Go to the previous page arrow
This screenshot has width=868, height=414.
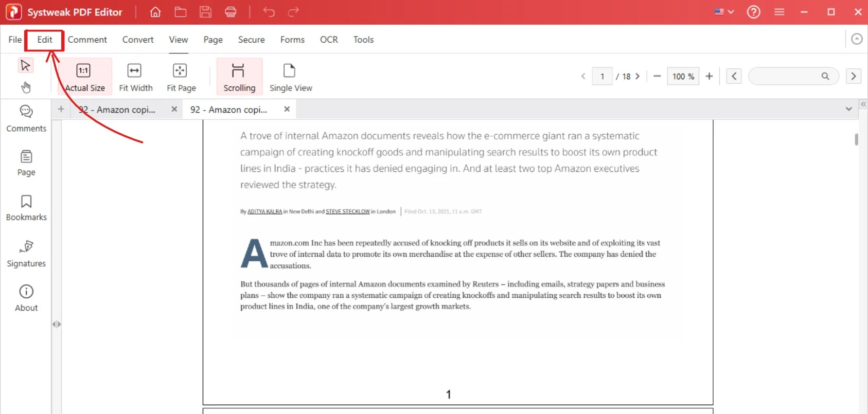pos(583,76)
